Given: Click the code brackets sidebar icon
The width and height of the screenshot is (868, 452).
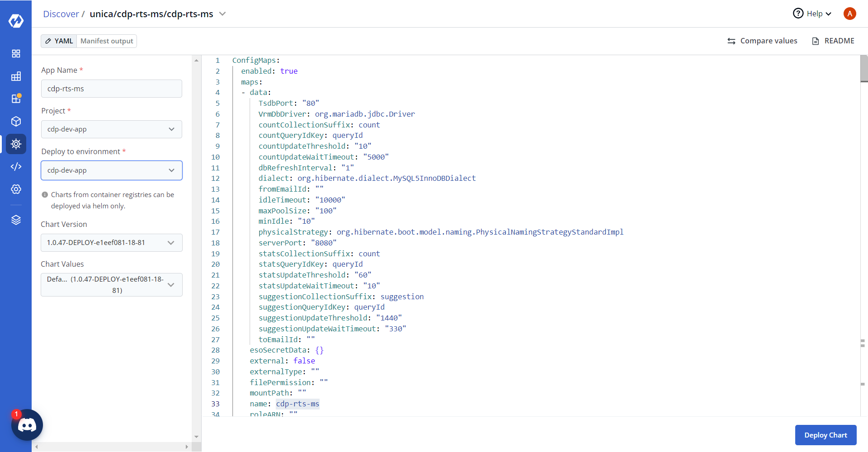Looking at the screenshot, I should tap(16, 167).
